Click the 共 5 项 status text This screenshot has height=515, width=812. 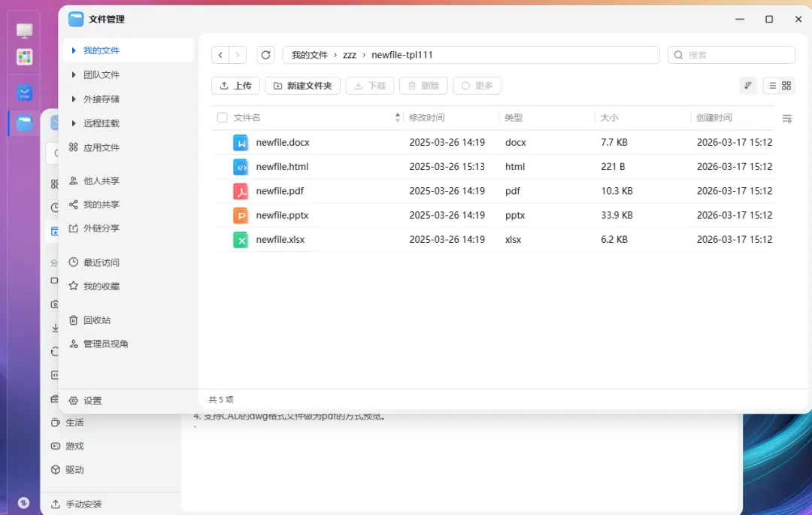221,399
